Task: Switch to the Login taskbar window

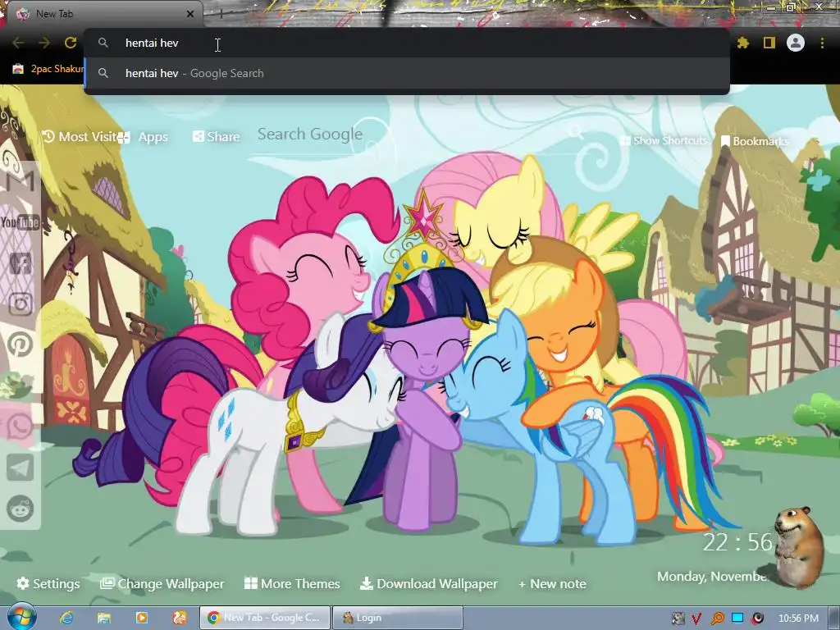Action: coord(398,618)
